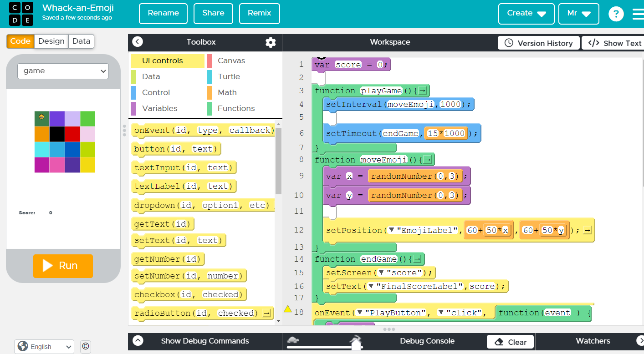
Task: Click the turtle slow-speed icon
Action: (292, 339)
